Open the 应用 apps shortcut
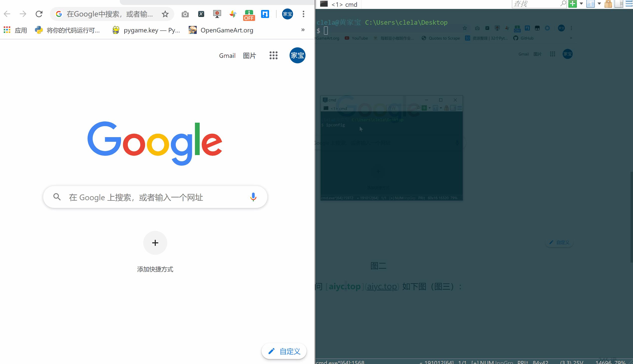Image resolution: width=633 pixels, height=364 pixels. point(15,30)
